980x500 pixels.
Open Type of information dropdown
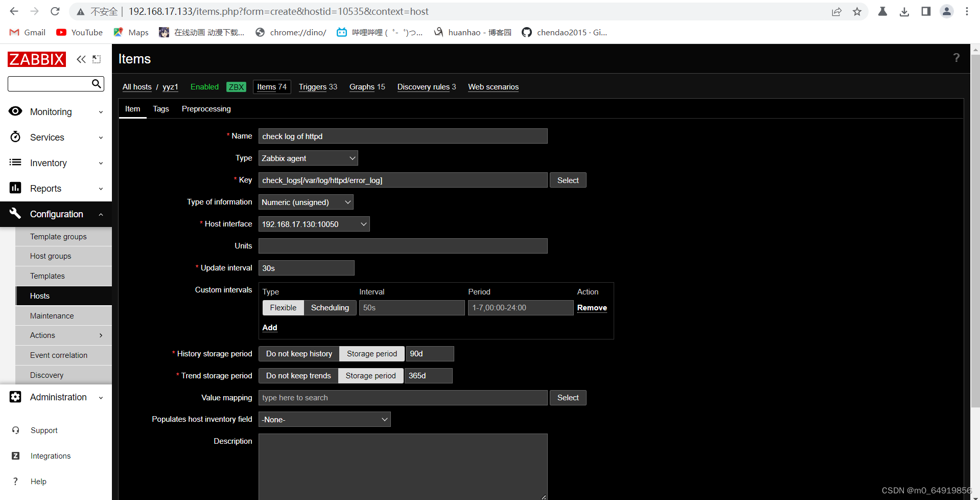point(306,202)
